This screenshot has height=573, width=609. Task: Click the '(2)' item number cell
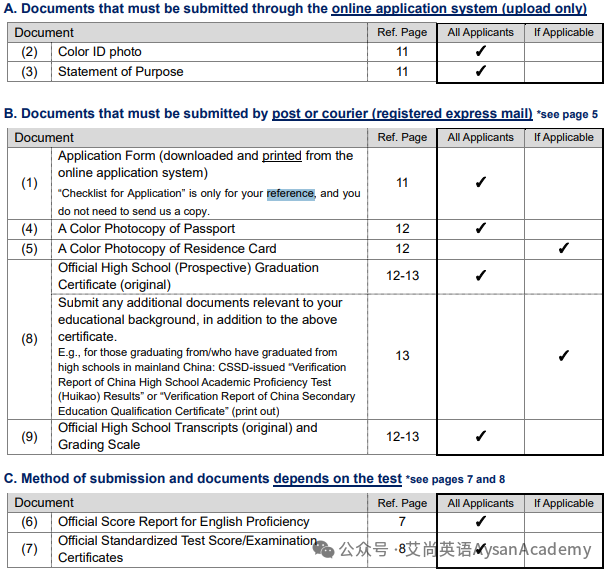(29, 52)
